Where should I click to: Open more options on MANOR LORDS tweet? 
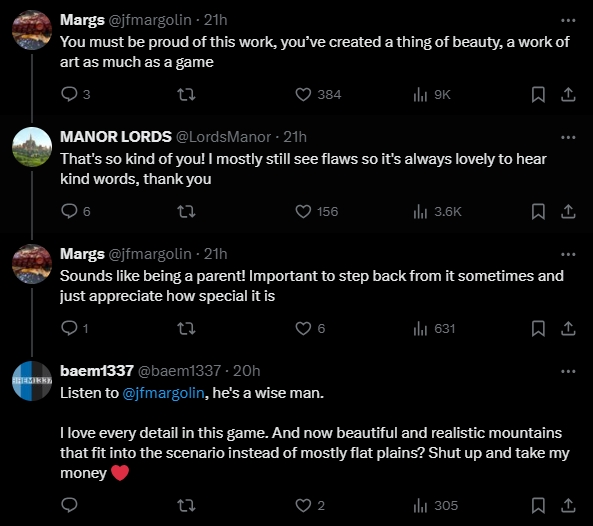point(568,137)
